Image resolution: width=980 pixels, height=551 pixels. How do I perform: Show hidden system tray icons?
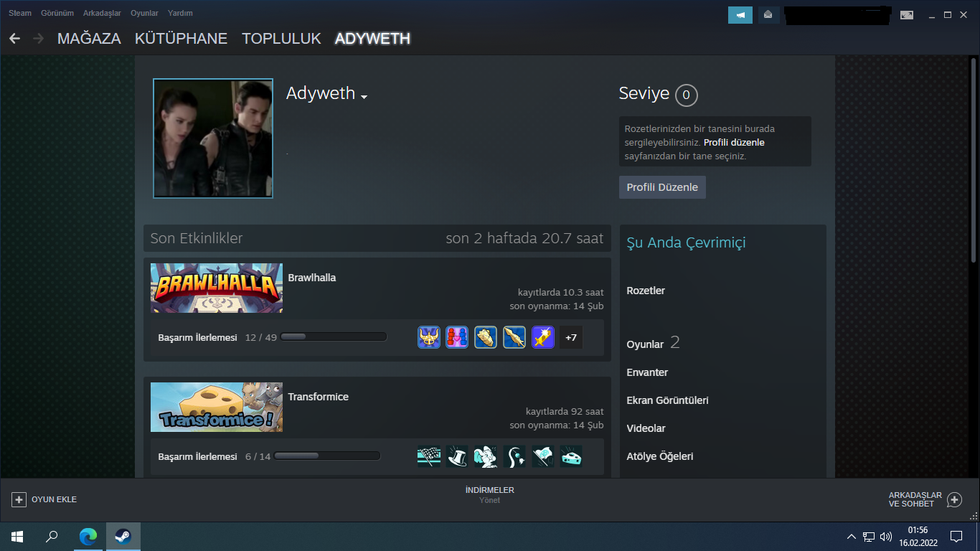(x=851, y=536)
